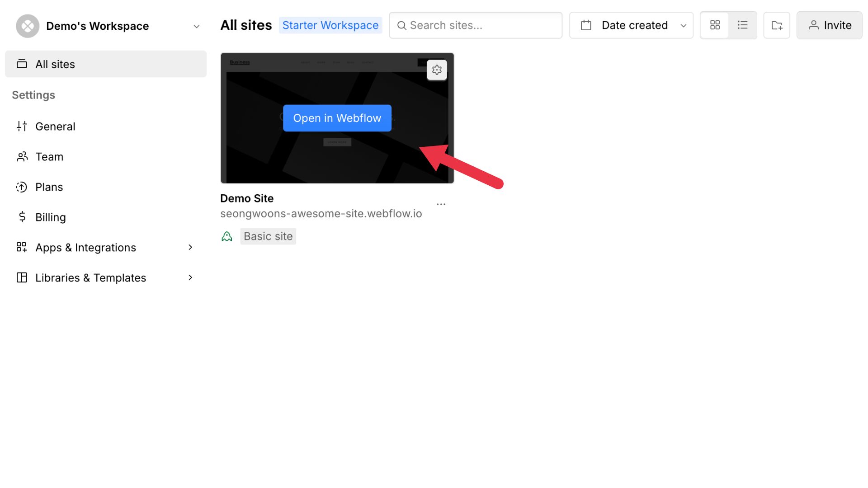Switch to grid view
Screen dimensions: 868x488
[x=715, y=25]
